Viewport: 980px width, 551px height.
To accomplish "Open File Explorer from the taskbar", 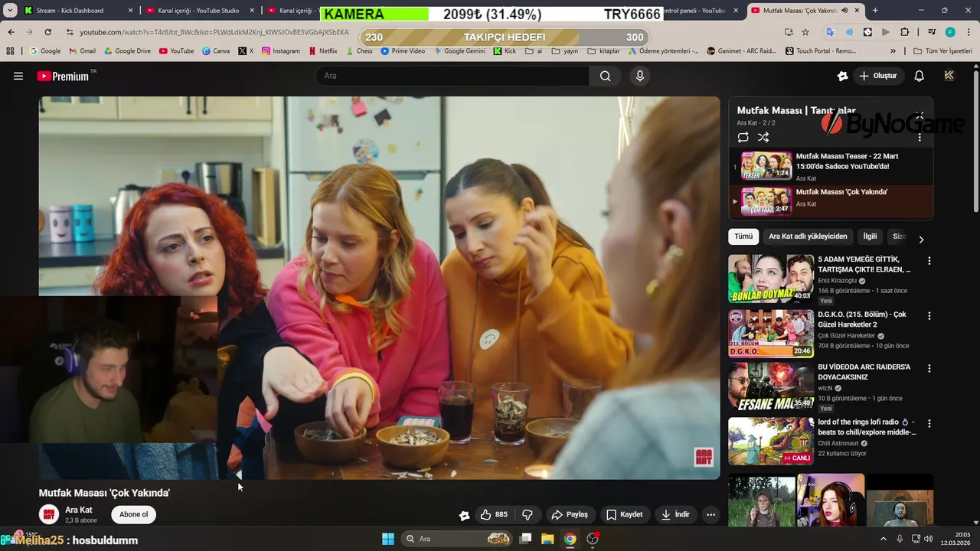I will 547,539.
